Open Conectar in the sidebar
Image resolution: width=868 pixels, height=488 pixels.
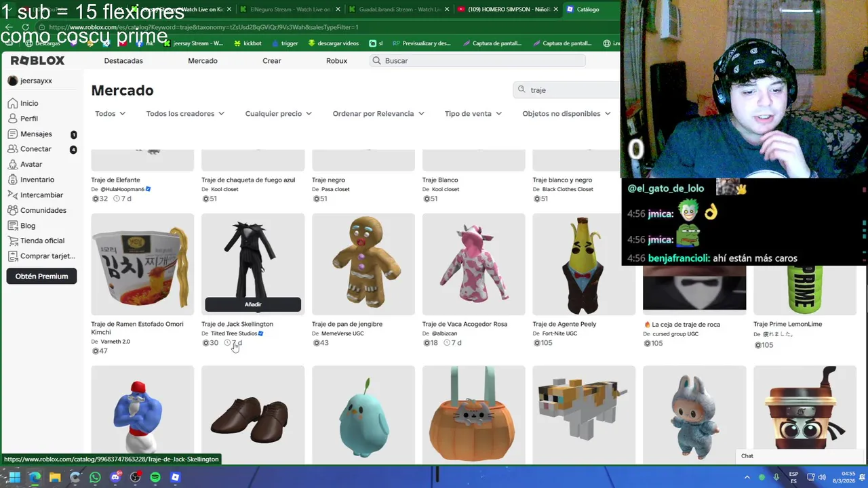click(36, 149)
